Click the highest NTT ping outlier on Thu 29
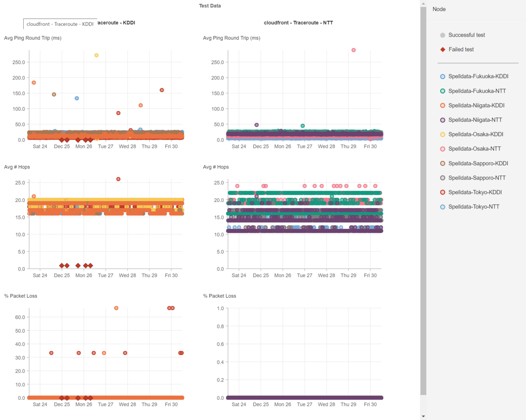Viewport: 526px width, 420px height. (354, 50)
